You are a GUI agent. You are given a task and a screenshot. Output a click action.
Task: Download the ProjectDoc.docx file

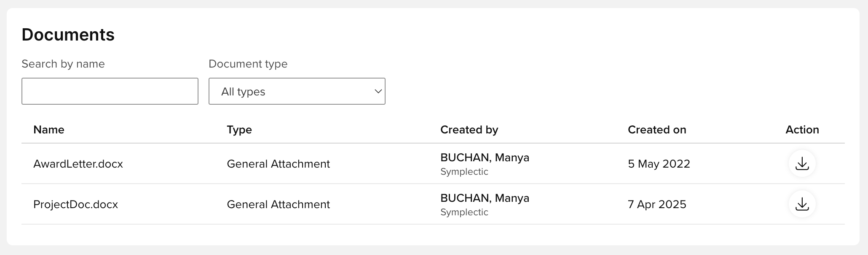click(x=802, y=204)
